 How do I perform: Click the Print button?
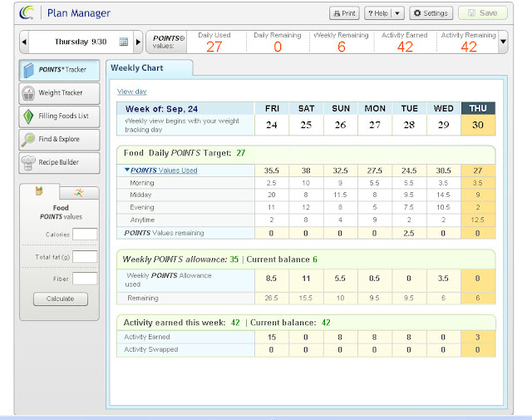tap(344, 13)
